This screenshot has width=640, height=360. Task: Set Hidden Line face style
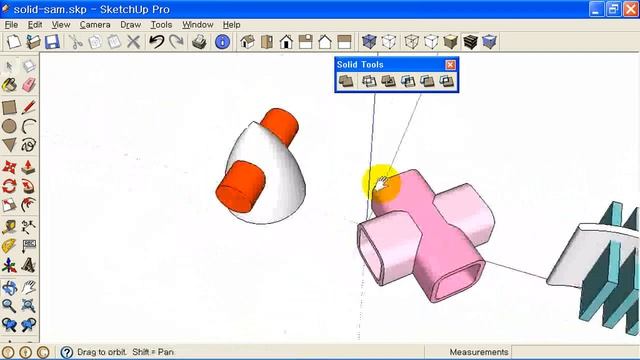click(x=431, y=42)
